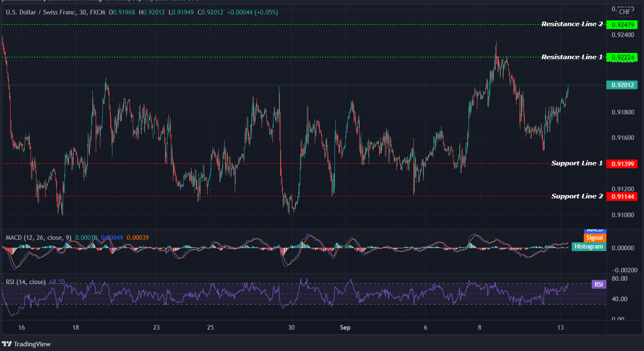The height and width of the screenshot is (351, 644).
Task: Click the MACD signal value 0.00039
Action: click(x=137, y=238)
